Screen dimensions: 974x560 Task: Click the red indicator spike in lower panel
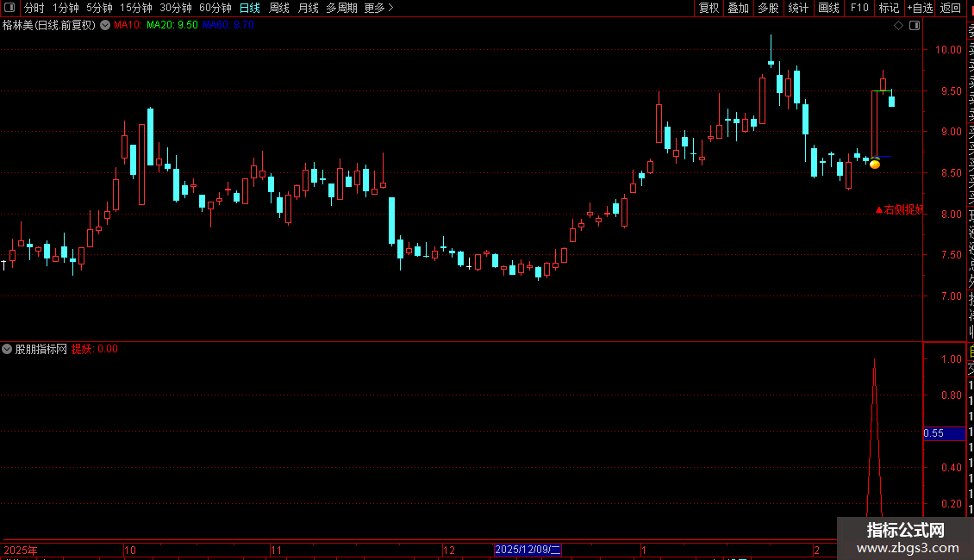coord(875,437)
